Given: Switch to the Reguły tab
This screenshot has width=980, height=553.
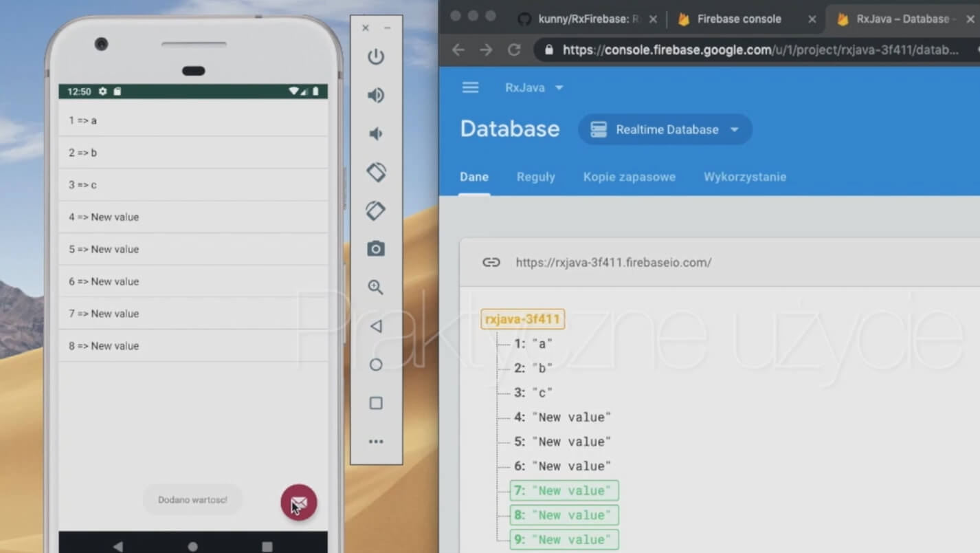Looking at the screenshot, I should pos(535,177).
